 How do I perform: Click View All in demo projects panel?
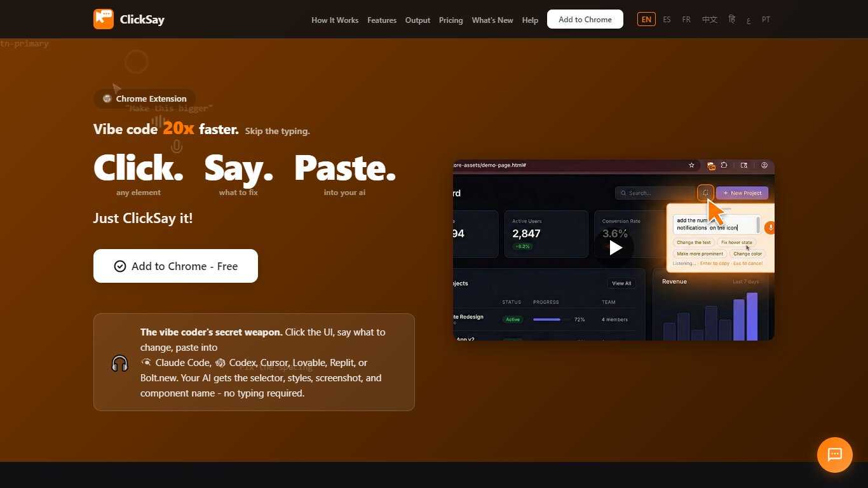621,283
